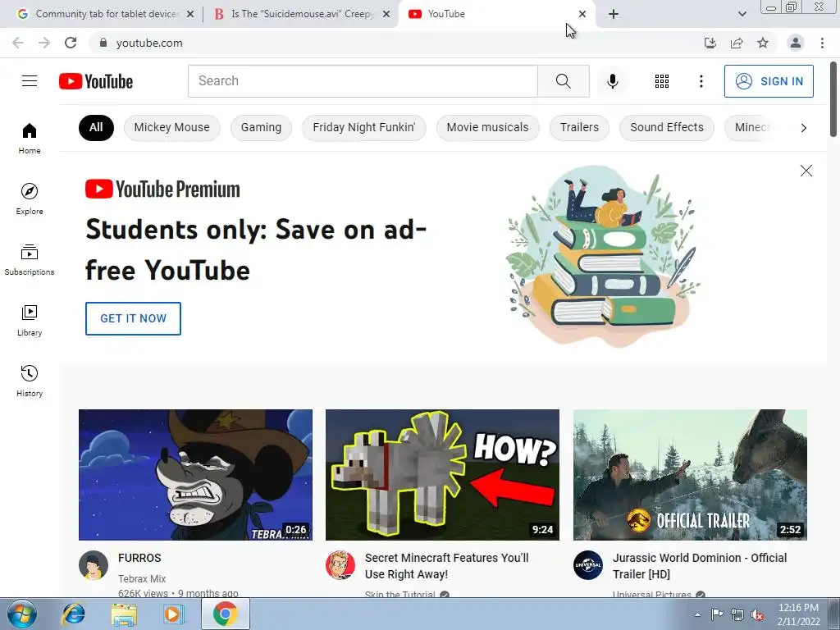Open YouTube settings three-dot menu
The height and width of the screenshot is (630, 840).
tap(701, 81)
